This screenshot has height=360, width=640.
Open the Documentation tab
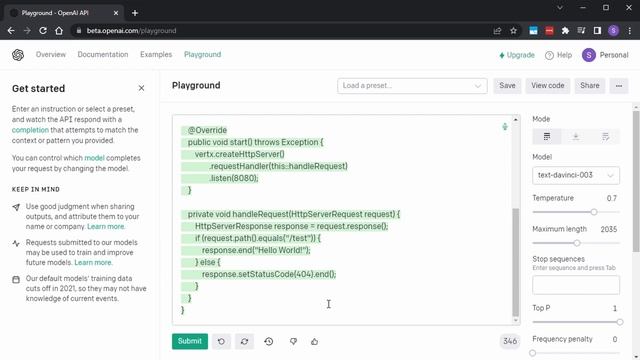pyautogui.click(x=103, y=55)
